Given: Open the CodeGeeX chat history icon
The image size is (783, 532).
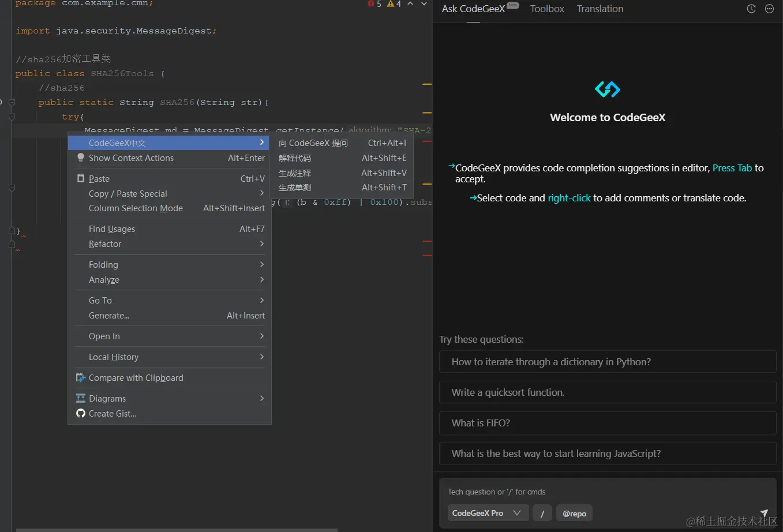Looking at the screenshot, I should pyautogui.click(x=751, y=9).
